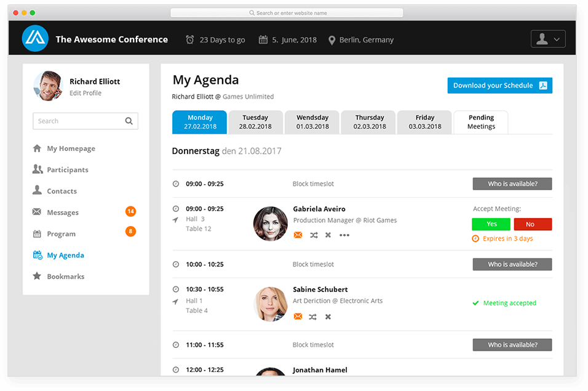Image resolution: width=588 pixels, height=391 pixels.
Task: Open the user account dropdown in header
Action: tap(548, 39)
